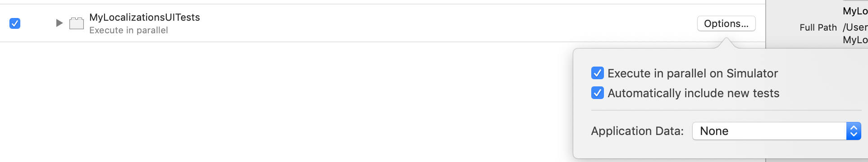Uncheck Automatically include new tests
Image resolution: width=868 pixels, height=162 pixels.
coord(598,93)
